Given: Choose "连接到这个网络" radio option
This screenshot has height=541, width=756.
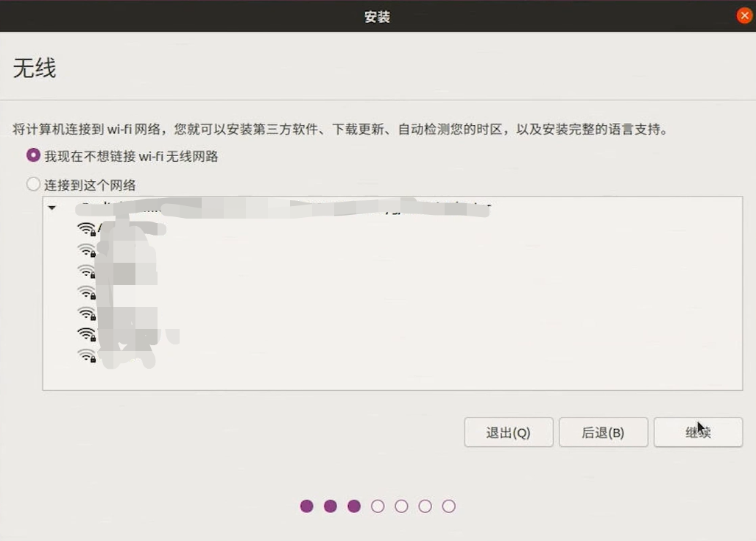Looking at the screenshot, I should click(x=33, y=184).
